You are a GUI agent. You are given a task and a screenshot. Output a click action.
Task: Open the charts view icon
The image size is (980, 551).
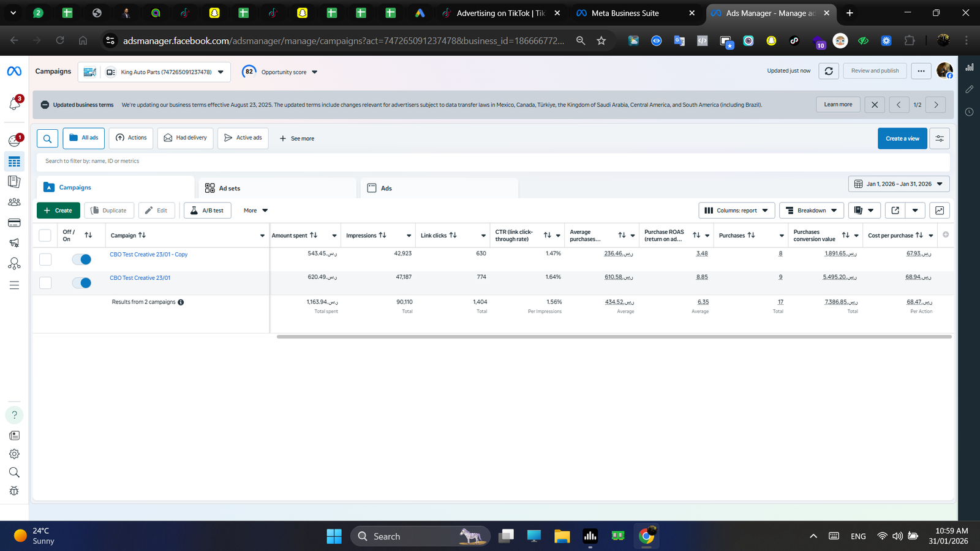click(x=940, y=211)
